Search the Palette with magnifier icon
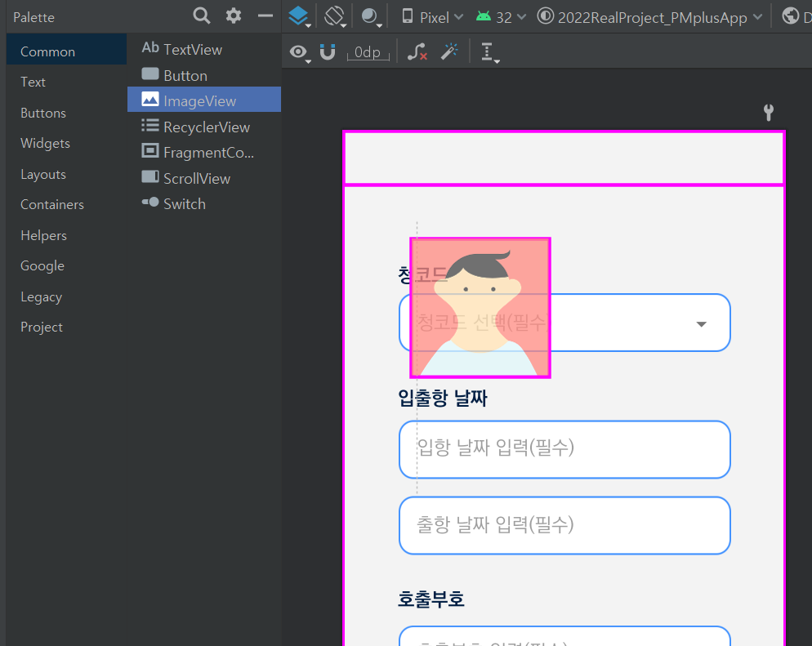Image resolution: width=812 pixels, height=646 pixels. point(202,16)
